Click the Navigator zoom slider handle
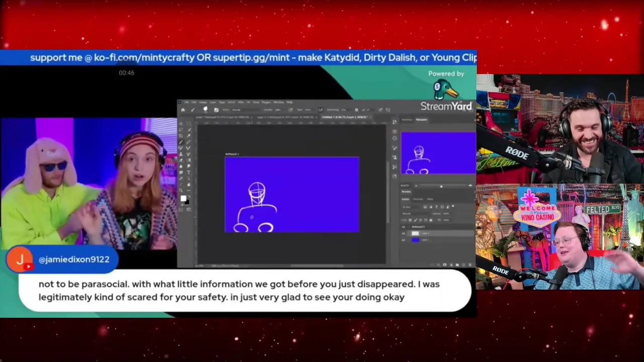The width and height of the screenshot is (644, 362). pyautogui.click(x=441, y=187)
